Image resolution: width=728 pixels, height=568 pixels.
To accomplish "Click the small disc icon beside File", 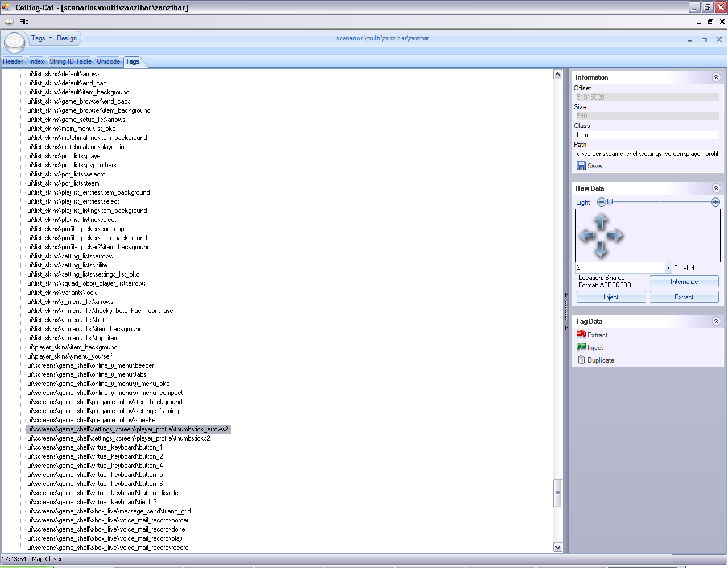I will click(x=9, y=22).
